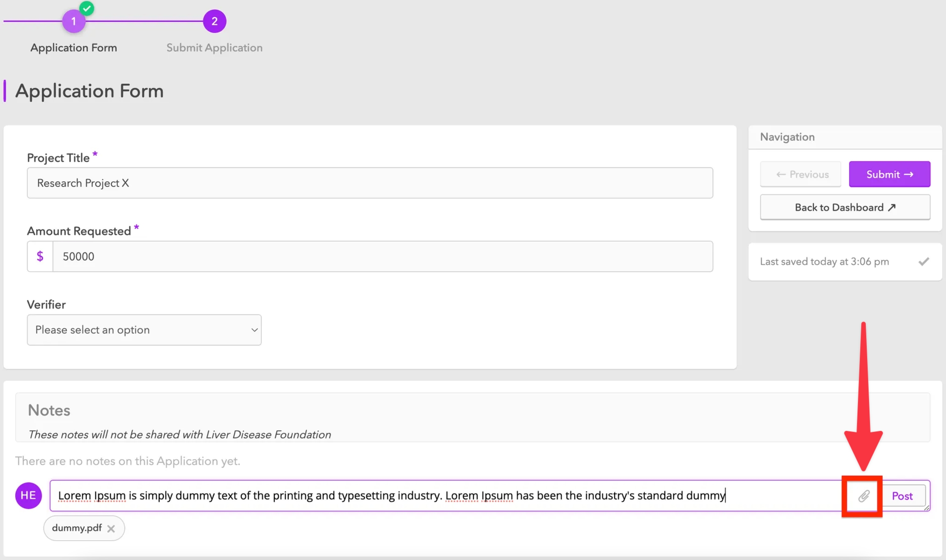Go Back to Dashboard
Image resolution: width=946 pixels, height=560 pixels.
point(845,208)
